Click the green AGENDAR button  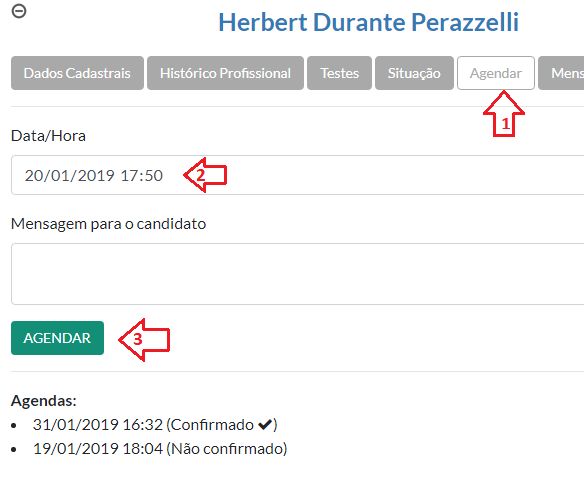pos(57,338)
